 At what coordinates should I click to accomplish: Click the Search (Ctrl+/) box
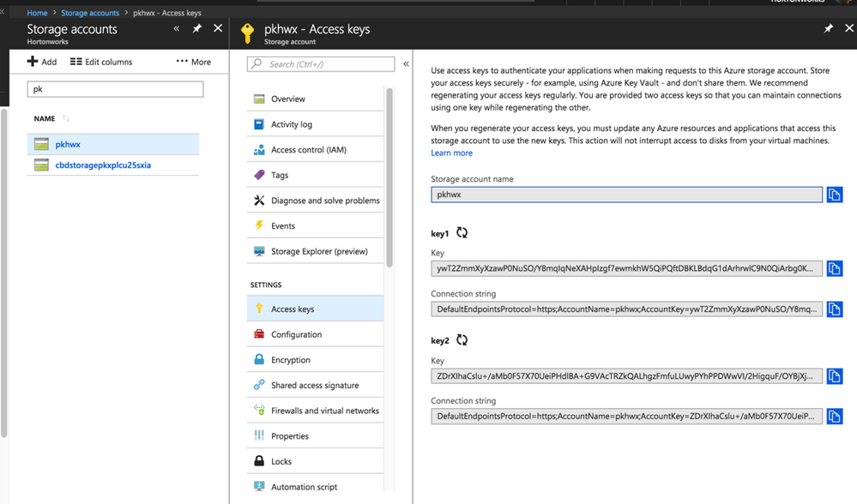click(x=321, y=64)
